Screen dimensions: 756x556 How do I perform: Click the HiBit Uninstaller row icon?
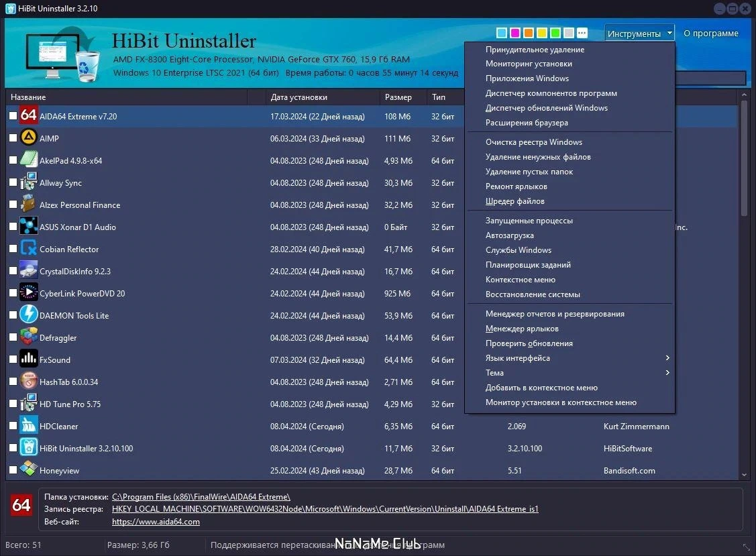[x=28, y=448]
